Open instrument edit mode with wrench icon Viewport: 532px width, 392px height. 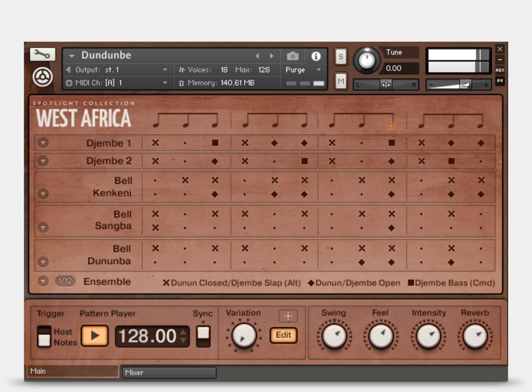click(43, 54)
